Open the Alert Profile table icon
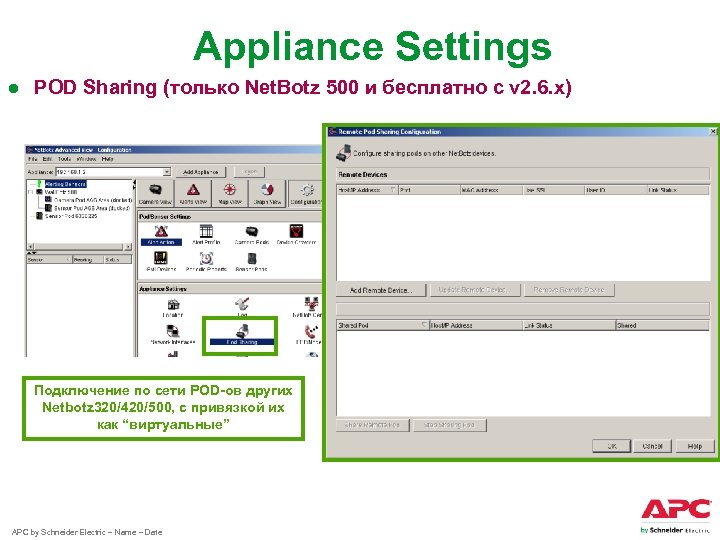Viewport: 720px width, 540px height. 206,235
